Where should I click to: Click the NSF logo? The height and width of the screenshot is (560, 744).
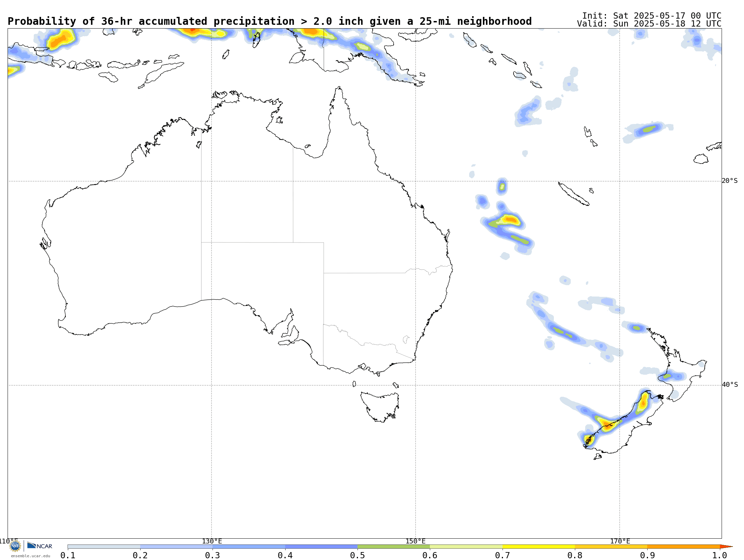click(x=15, y=546)
